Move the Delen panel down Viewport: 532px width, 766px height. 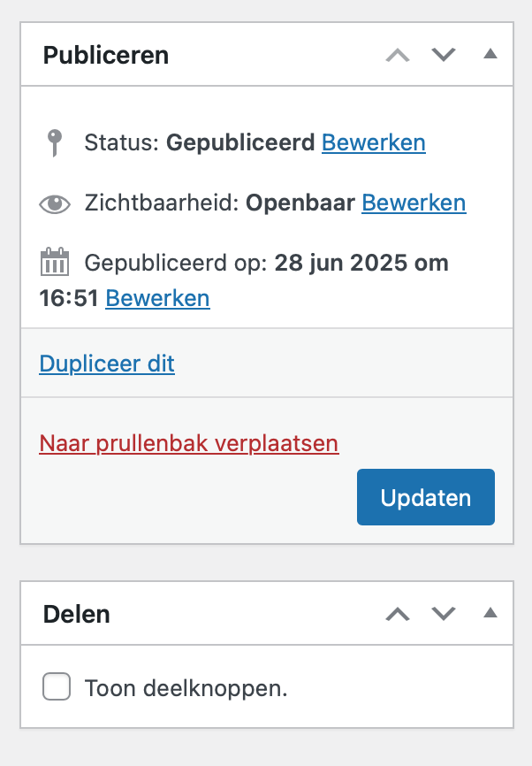click(x=443, y=614)
